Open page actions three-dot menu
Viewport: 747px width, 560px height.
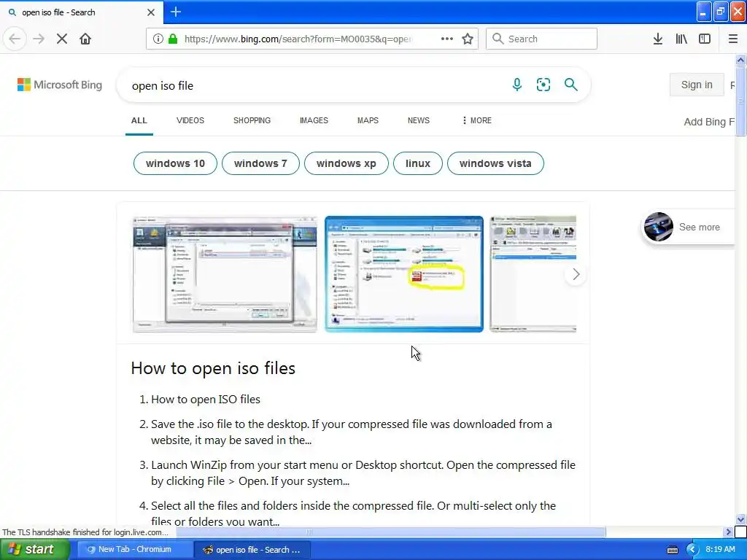pyautogui.click(x=447, y=39)
